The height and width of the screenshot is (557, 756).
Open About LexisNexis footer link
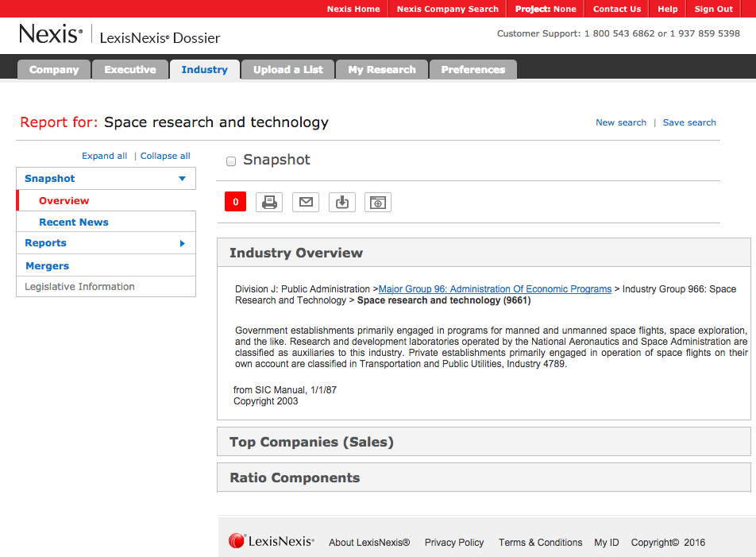click(369, 543)
